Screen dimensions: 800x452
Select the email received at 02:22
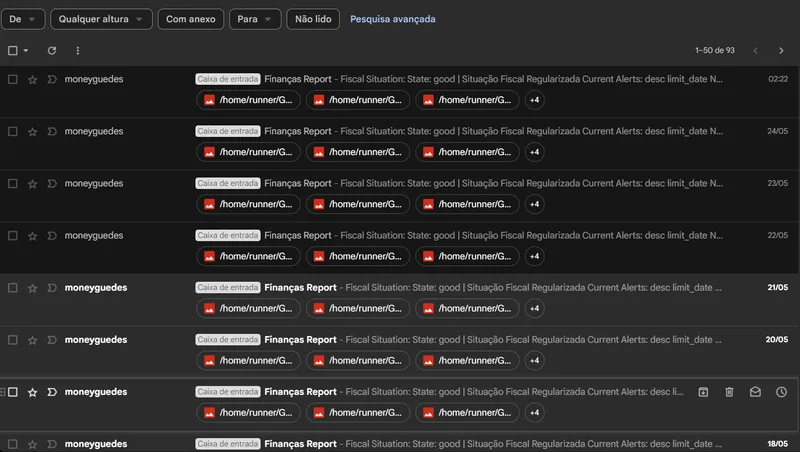click(13, 80)
